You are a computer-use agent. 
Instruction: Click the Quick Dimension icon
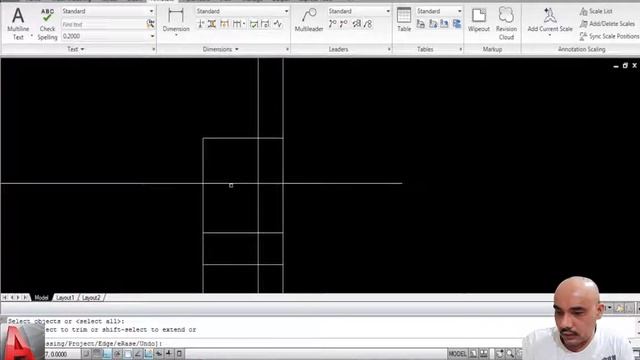[224, 24]
